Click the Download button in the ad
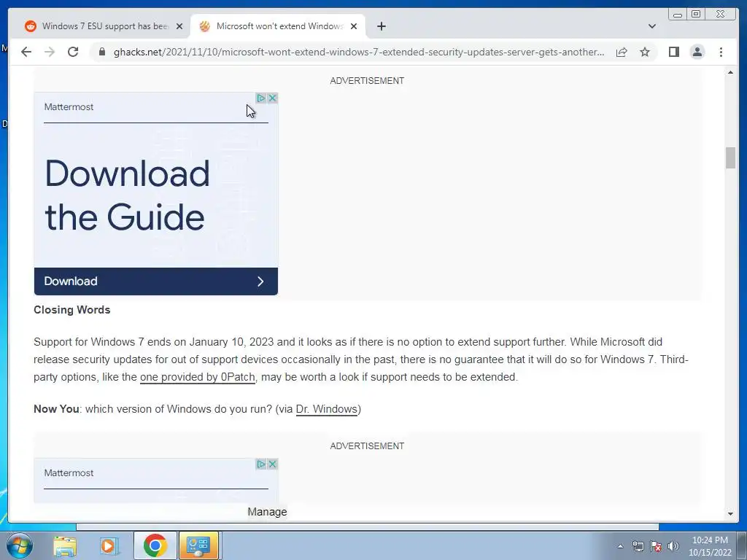747x560 pixels. point(156,281)
